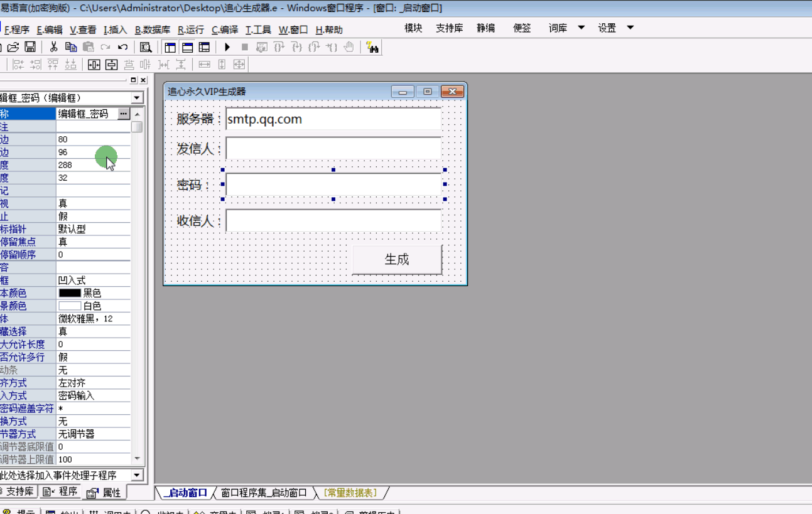Align left edges toolbar icon
The image size is (812, 514).
[x=18, y=64]
